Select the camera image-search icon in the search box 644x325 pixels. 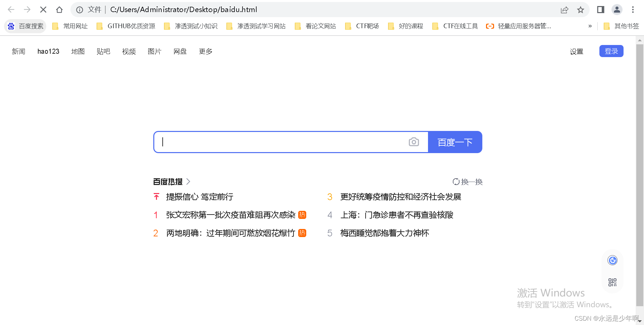coord(414,142)
